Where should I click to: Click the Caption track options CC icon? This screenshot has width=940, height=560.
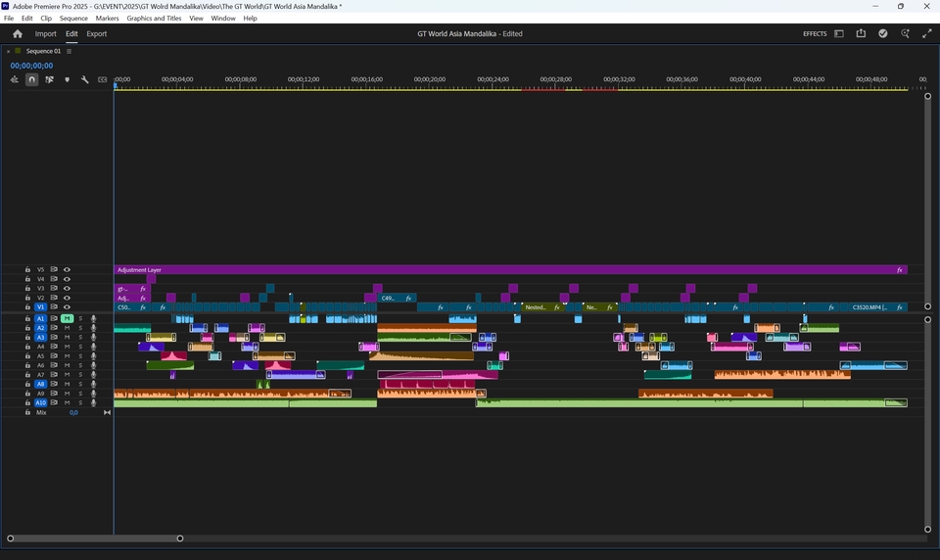[x=103, y=79]
